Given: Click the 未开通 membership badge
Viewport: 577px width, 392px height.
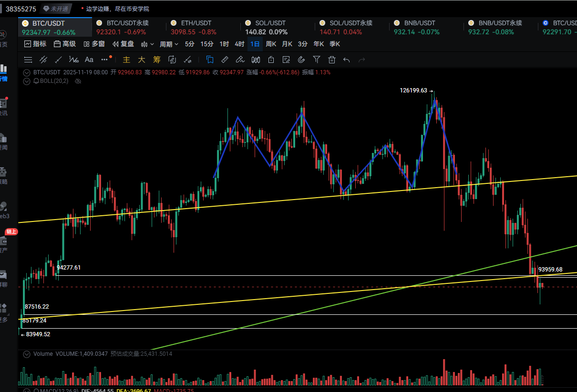Looking at the screenshot, I should [x=55, y=9].
